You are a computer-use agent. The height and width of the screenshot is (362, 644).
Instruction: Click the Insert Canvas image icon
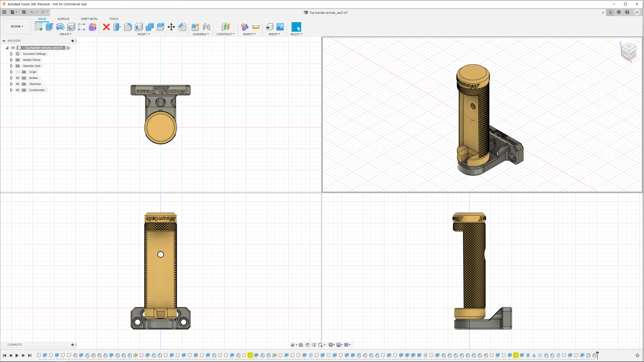pyautogui.click(x=280, y=27)
